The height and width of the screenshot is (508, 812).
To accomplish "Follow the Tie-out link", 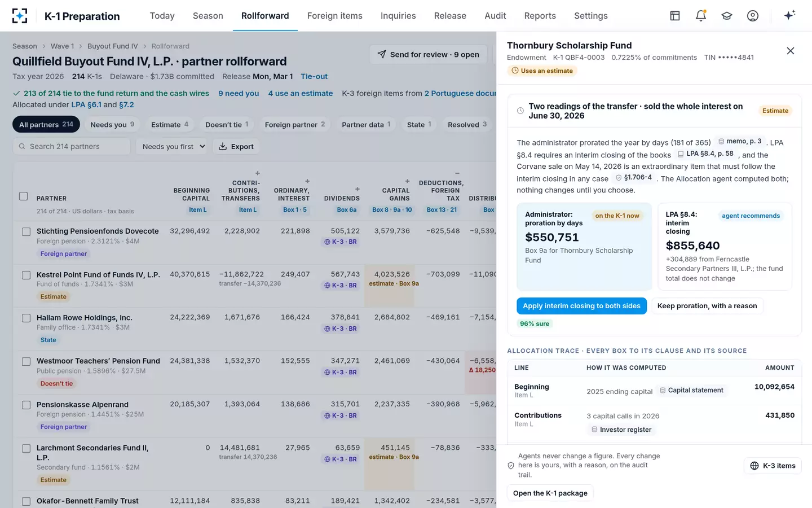I will (x=314, y=76).
